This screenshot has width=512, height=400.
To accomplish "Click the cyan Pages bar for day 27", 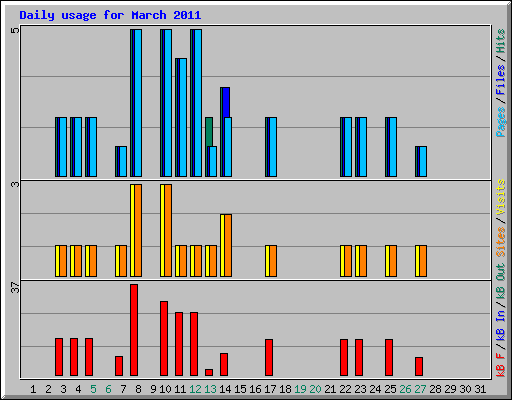I will coord(423,161).
